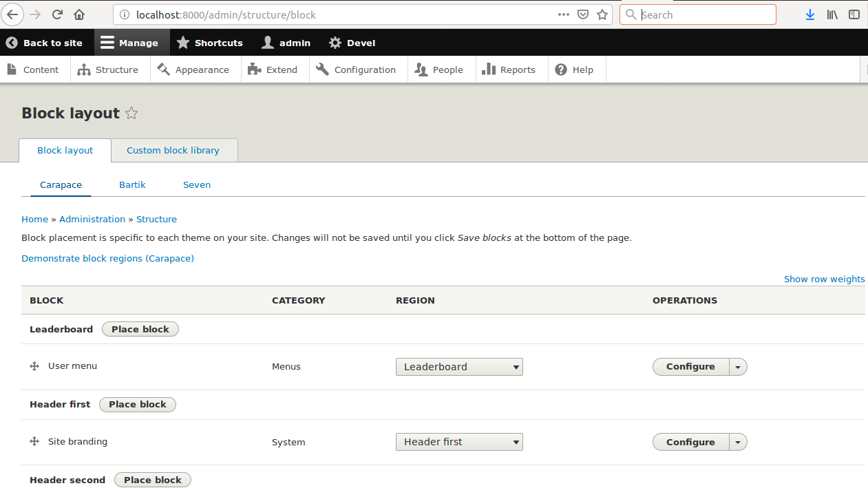The image size is (868, 488).
Task: Click the browser reload icon
Action: coord(57,14)
